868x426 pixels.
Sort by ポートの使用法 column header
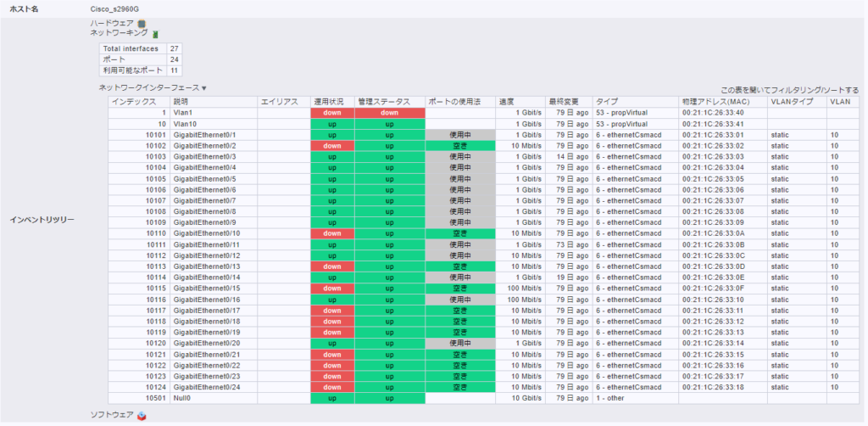[x=460, y=102]
